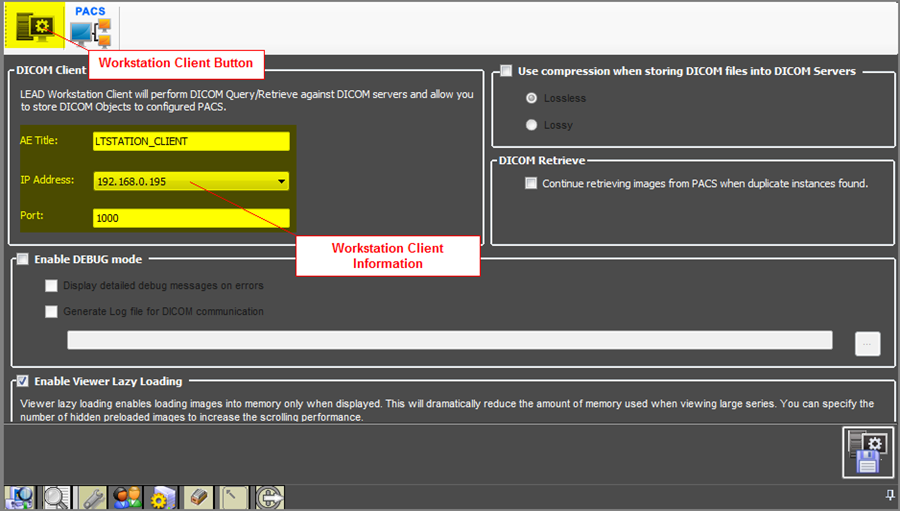The width and height of the screenshot is (900, 511).
Task: Click the logout arrow icon in bottom toolbar
Action: click(269, 497)
